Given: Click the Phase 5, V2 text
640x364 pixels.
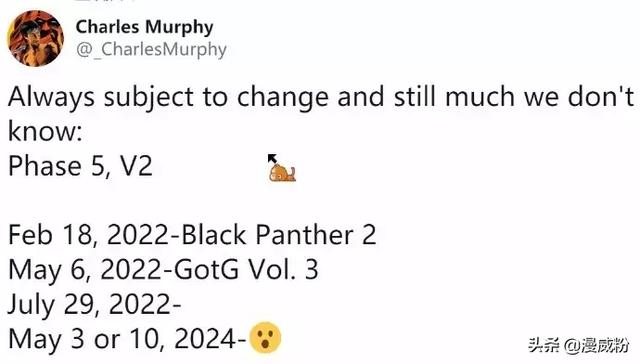Looking at the screenshot, I should tap(80, 166).
